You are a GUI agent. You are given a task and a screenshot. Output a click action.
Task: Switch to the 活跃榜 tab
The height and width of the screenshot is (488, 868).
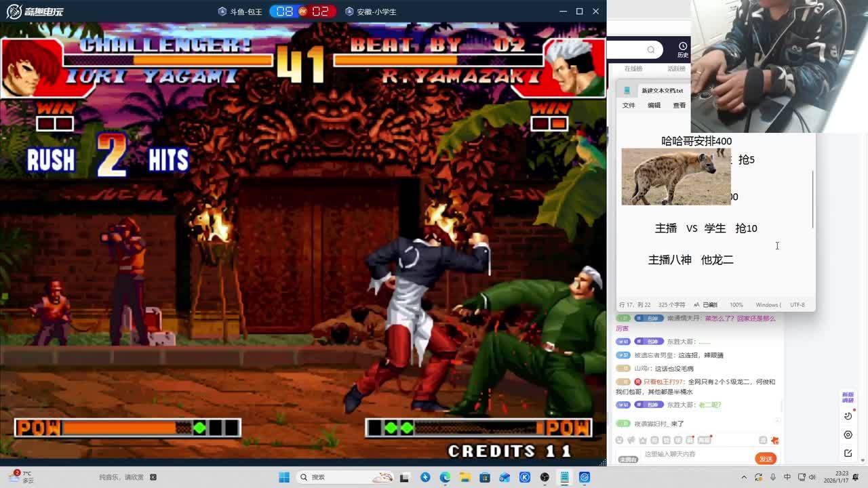point(676,68)
